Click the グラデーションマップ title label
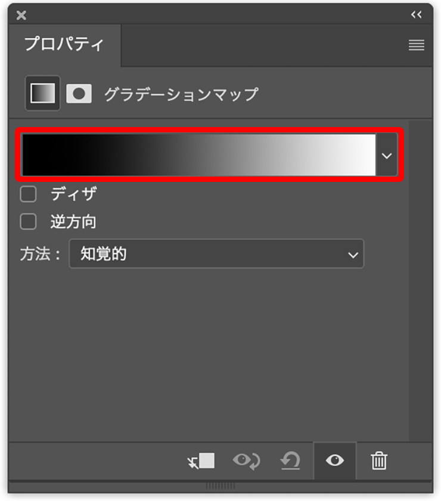 [181, 94]
